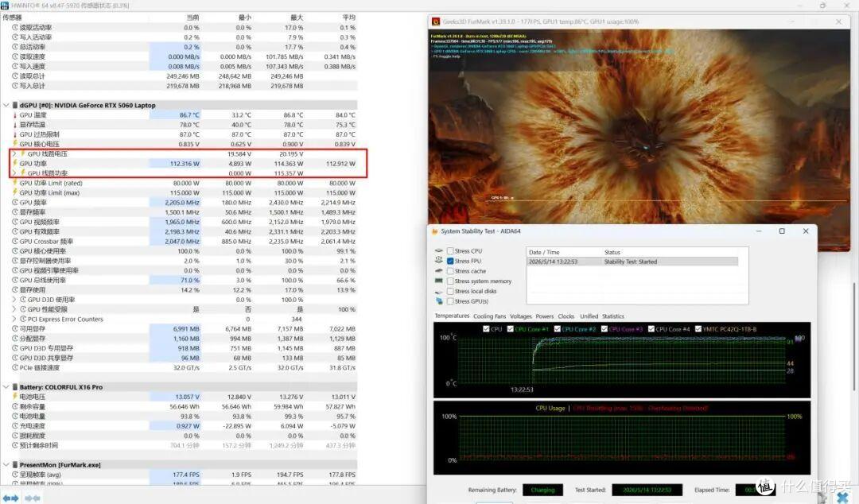The image size is (859, 504).
Task: Switch to the Statistics tab
Action: (x=613, y=316)
